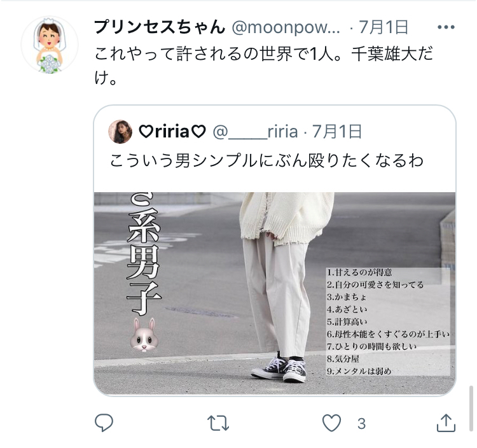Click the @____riria handle

pyautogui.click(x=255, y=132)
